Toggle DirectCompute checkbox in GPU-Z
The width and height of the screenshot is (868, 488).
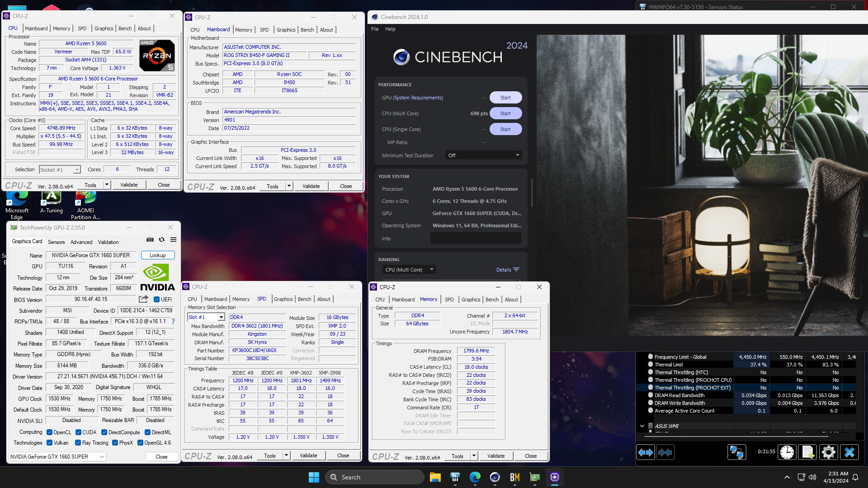(104, 432)
